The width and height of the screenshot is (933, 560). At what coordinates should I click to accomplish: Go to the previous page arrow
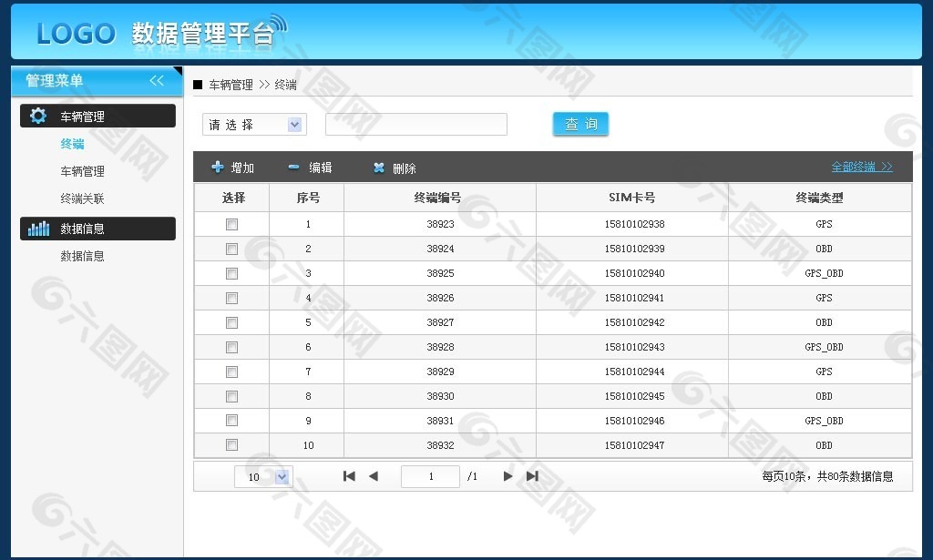pos(373,476)
